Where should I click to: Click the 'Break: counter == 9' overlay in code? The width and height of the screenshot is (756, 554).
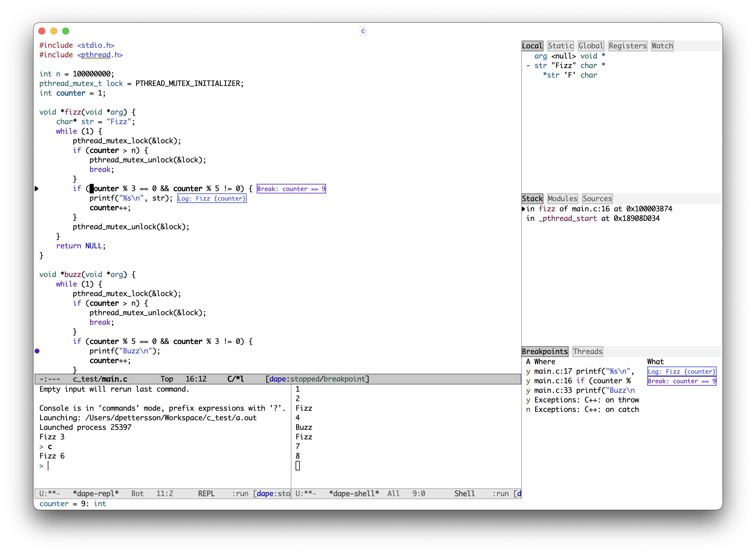291,188
